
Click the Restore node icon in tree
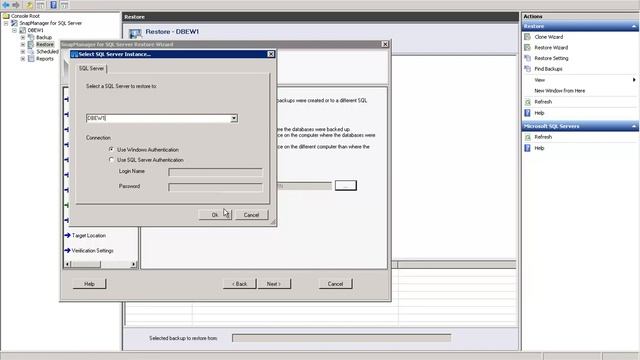point(31,44)
